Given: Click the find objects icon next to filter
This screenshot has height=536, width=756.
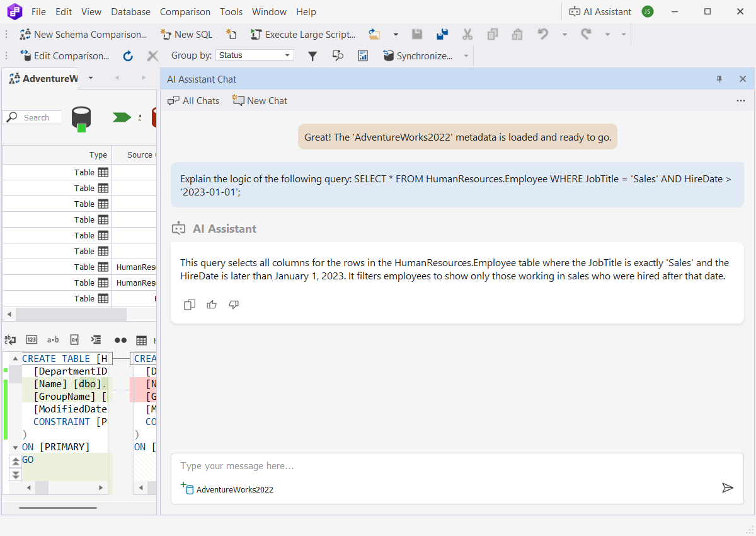Looking at the screenshot, I should point(338,55).
